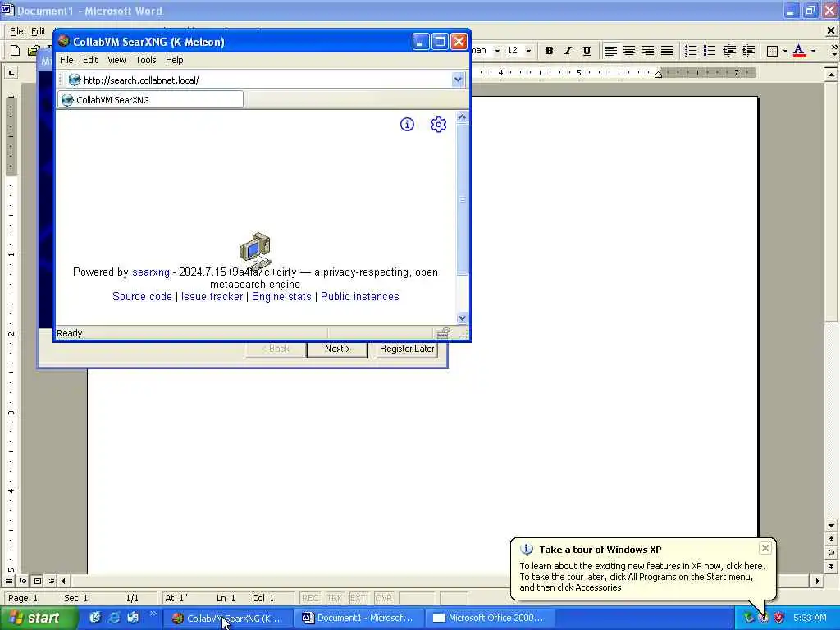Screen dimensions: 840x630
Task: Toggle Underline in Word's formatting toolbar
Action: (587, 51)
